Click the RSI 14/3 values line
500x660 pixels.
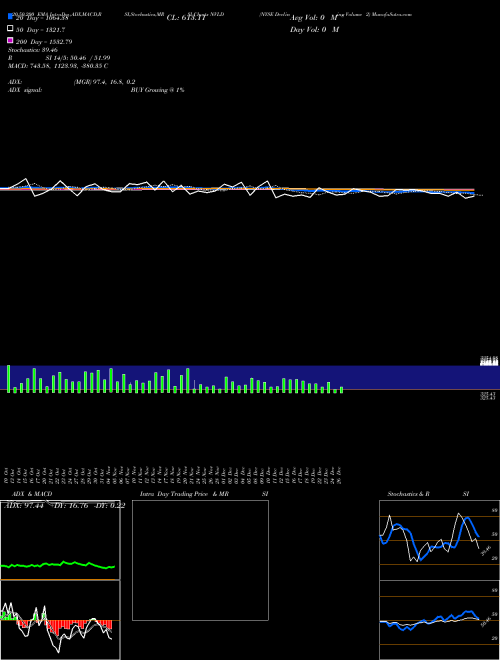[59, 58]
